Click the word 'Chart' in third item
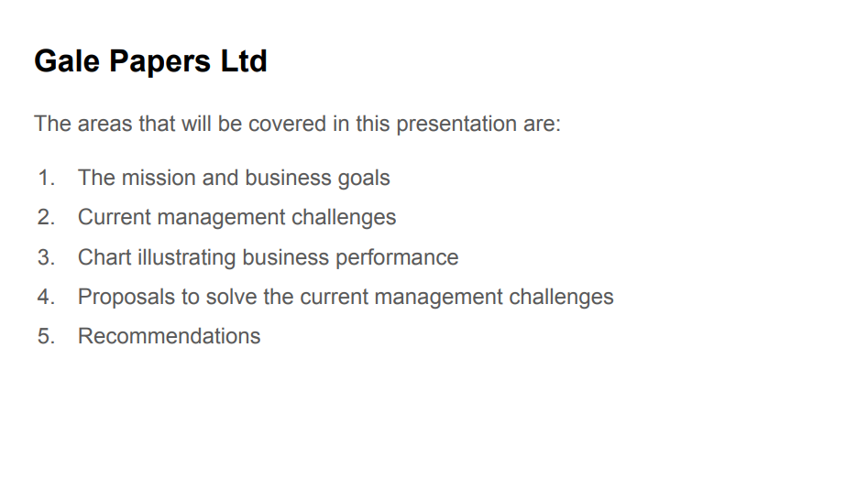 (x=104, y=257)
